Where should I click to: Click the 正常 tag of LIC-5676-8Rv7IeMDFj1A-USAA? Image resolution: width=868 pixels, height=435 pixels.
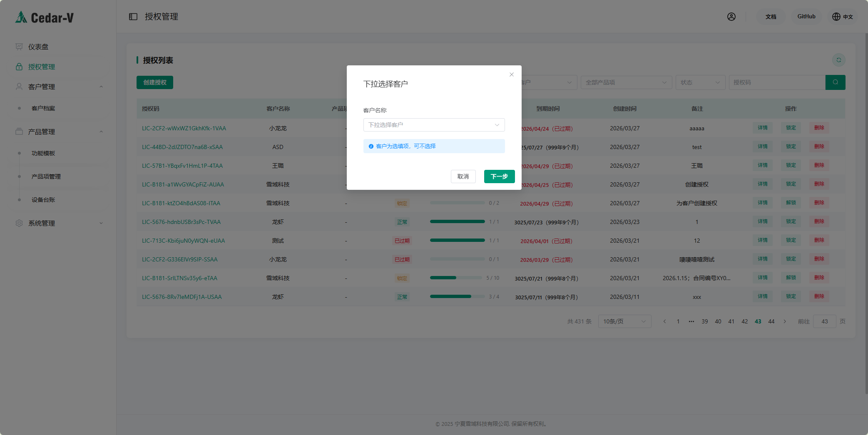[x=402, y=297]
